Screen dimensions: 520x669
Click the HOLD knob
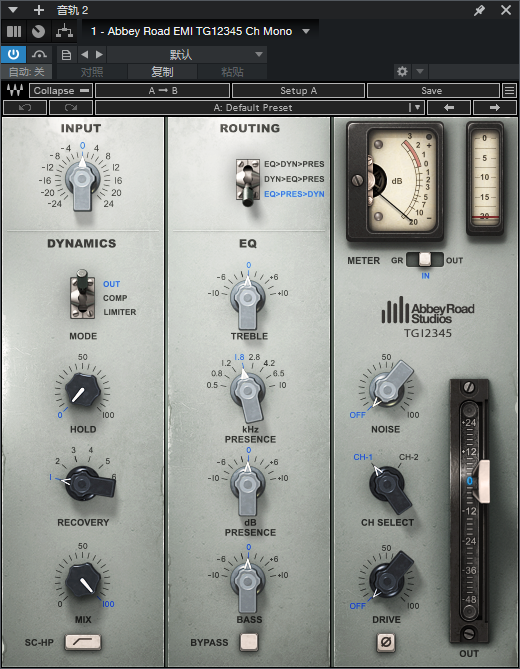(x=82, y=390)
